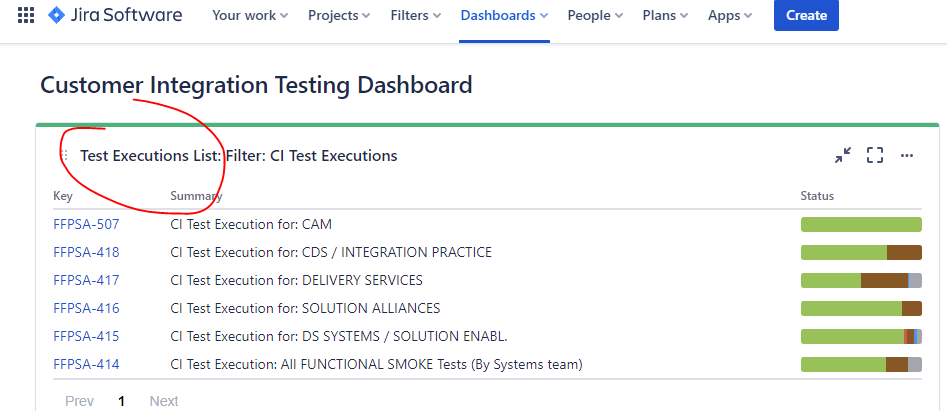Viewport: 947px width, 411px height.
Task: Click the FFPSA-418 status progress bar
Action: (x=861, y=252)
